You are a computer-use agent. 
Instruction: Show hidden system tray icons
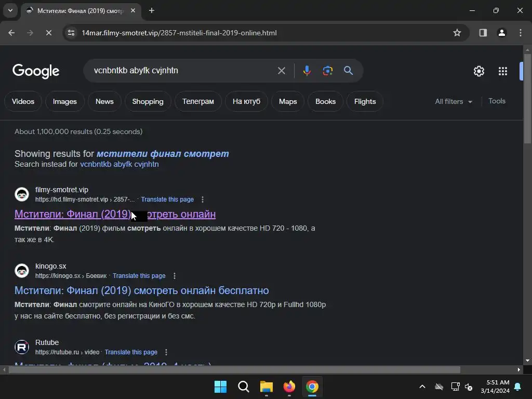pyautogui.click(x=422, y=387)
